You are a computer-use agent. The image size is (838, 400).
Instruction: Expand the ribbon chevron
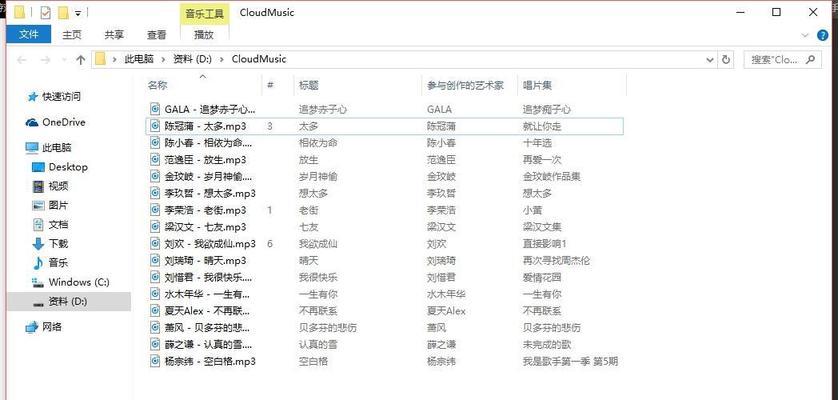[x=806, y=35]
